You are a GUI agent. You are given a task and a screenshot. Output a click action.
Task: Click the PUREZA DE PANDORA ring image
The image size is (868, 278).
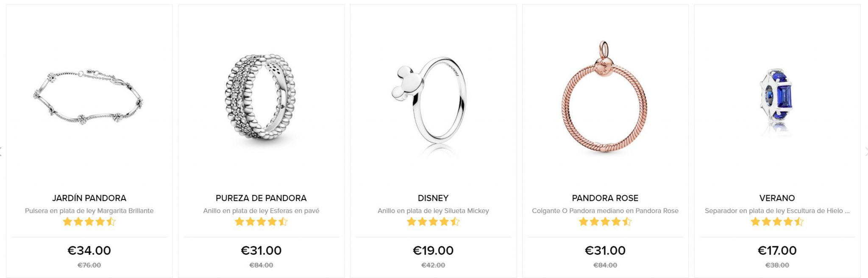coord(260,97)
